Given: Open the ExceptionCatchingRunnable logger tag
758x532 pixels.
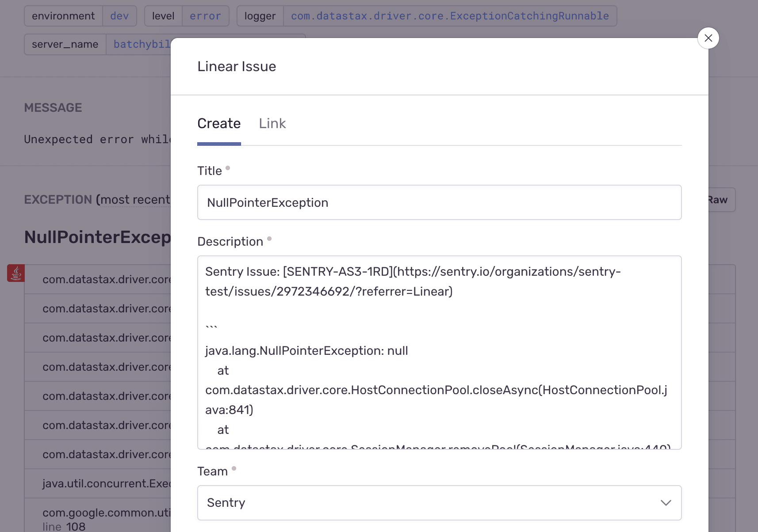Looking at the screenshot, I should [450, 16].
